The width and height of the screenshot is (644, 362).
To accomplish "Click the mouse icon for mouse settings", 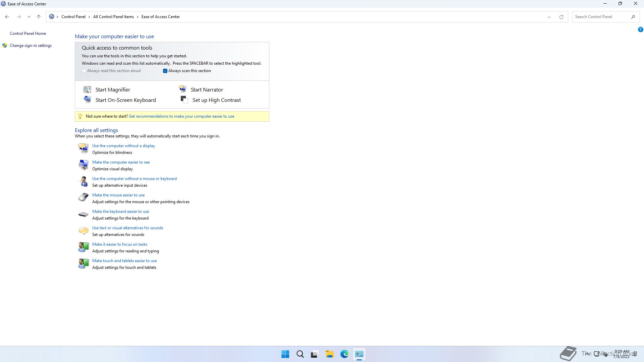I will [x=83, y=197].
